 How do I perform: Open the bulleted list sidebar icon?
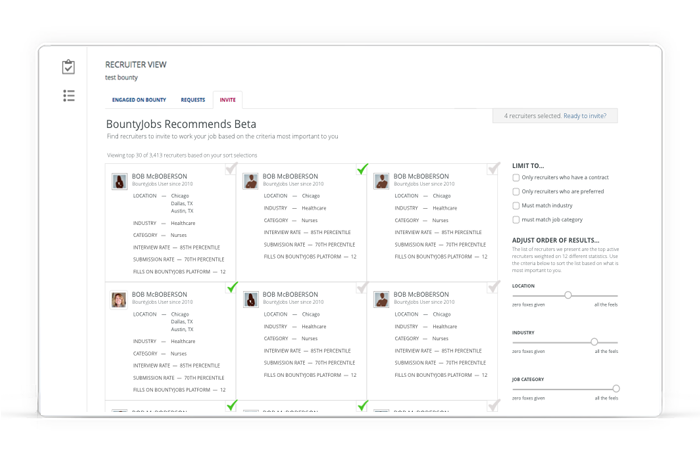[69, 96]
